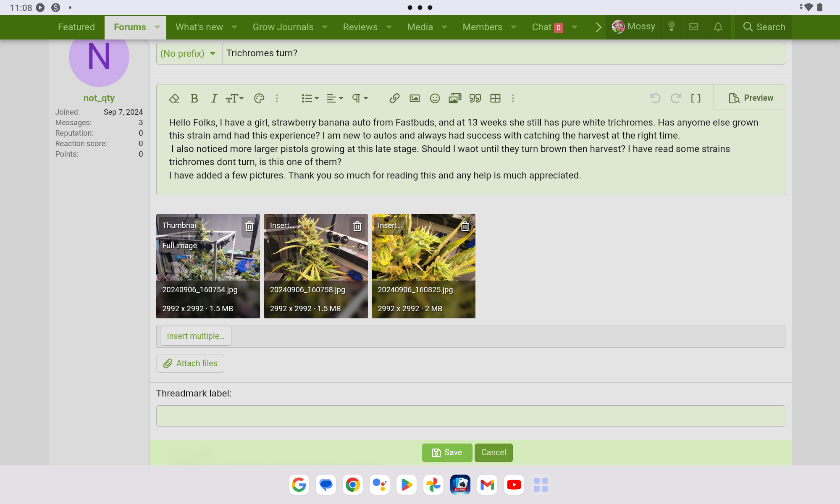
Task: Open the Forums tab
Action: click(130, 27)
